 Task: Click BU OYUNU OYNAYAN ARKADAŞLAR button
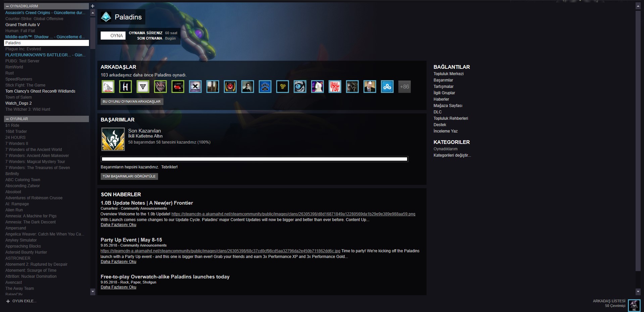click(x=132, y=102)
